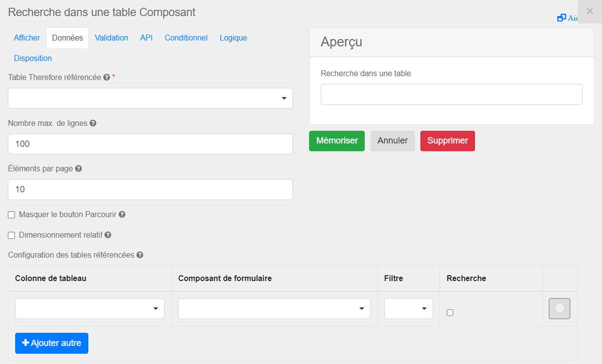Tick the Recherche checkbox in the table row
602x364 pixels.
450,313
